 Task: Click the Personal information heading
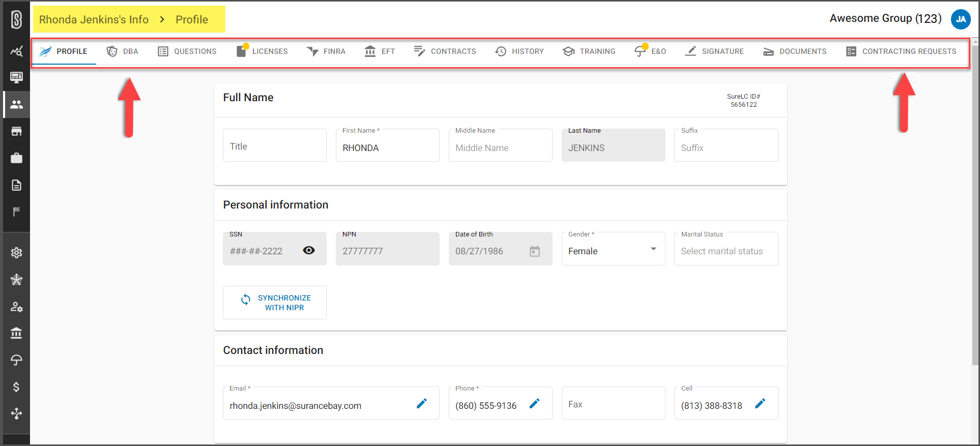(276, 204)
